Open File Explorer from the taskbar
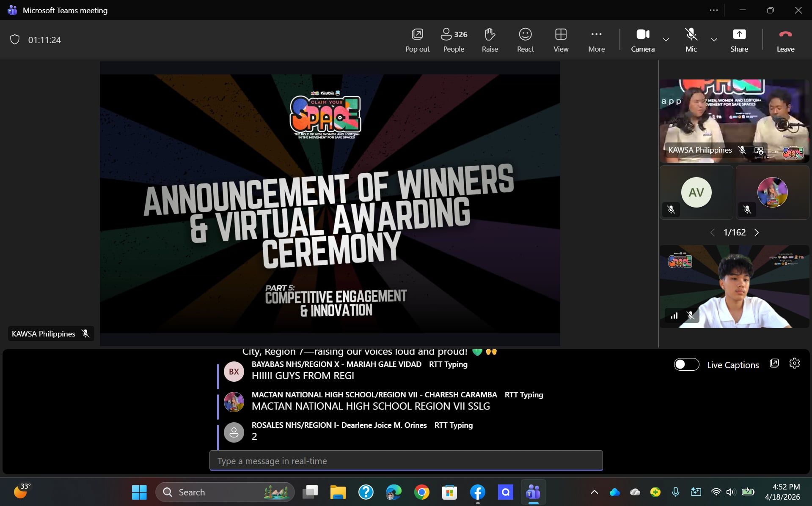The width and height of the screenshot is (812, 506). 338,492
